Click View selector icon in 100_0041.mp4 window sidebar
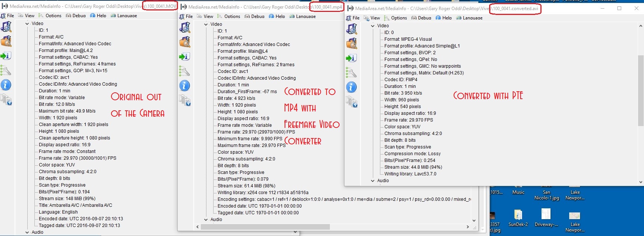The width and height of the screenshot is (644, 236). tap(185, 100)
